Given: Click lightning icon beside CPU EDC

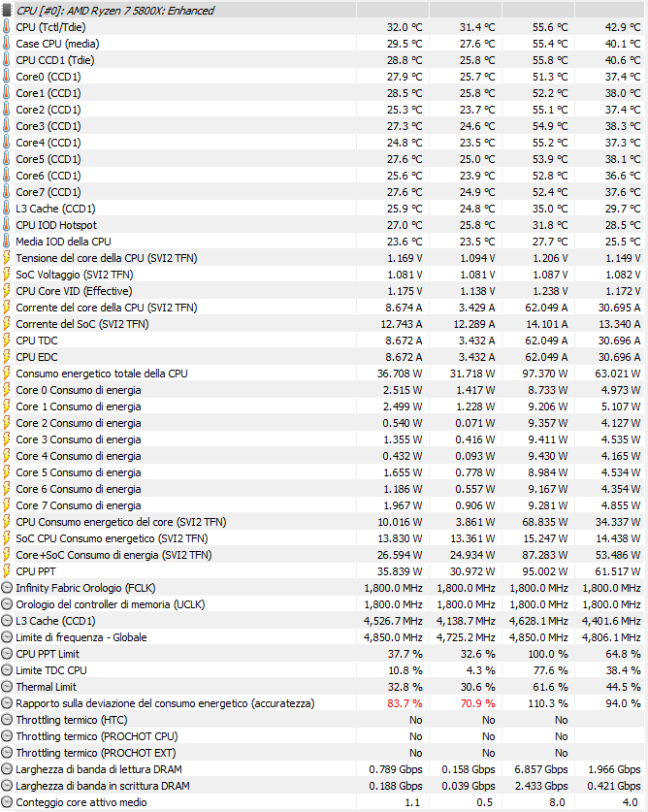Looking at the screenshot, I should coord(6,357).
